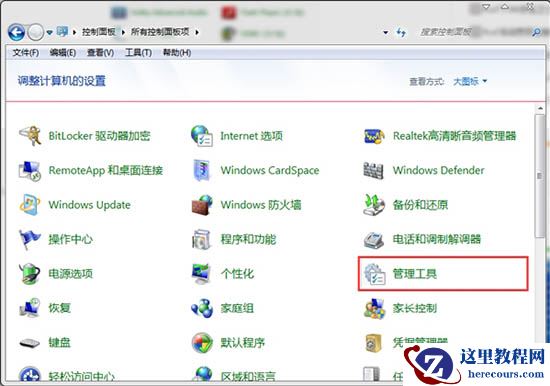550x386 pixels.
Task: Open the 家长控制 text link
Action: pyautogui.click(x=415, y=308)
